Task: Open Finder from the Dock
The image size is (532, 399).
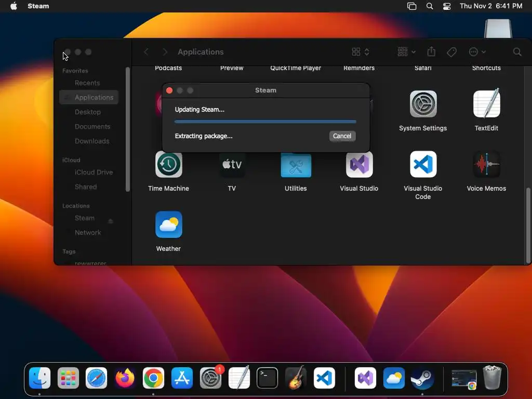Action: coord(39,378)
